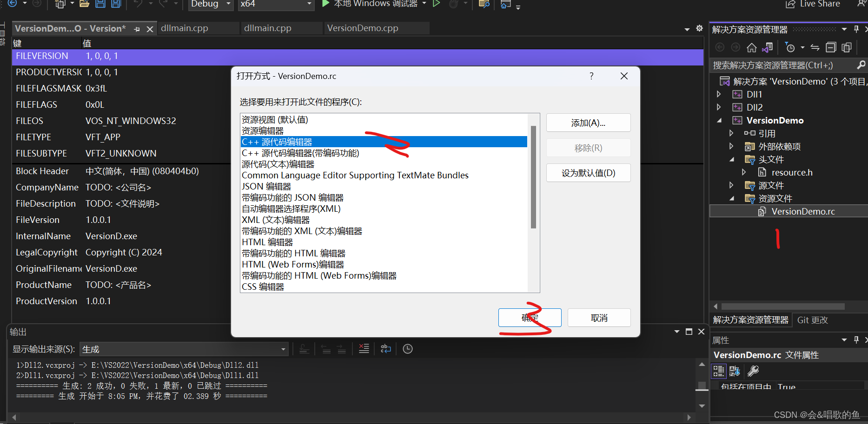
Task: Click the Home icon in Solution Explorer
Action: coord(752,47)
